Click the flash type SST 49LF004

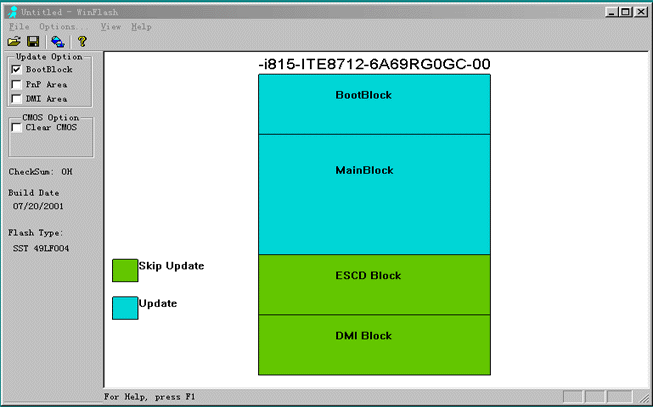(41, 249)
